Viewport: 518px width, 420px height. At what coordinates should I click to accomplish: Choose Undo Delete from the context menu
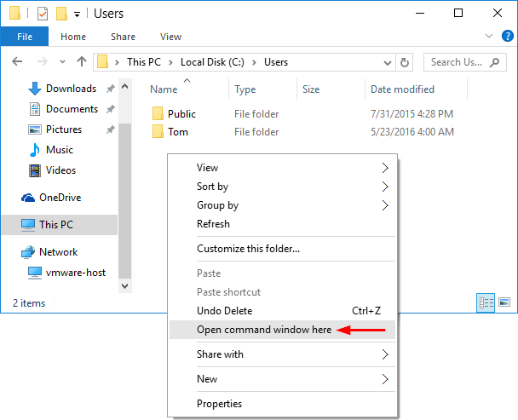(282, 311)
